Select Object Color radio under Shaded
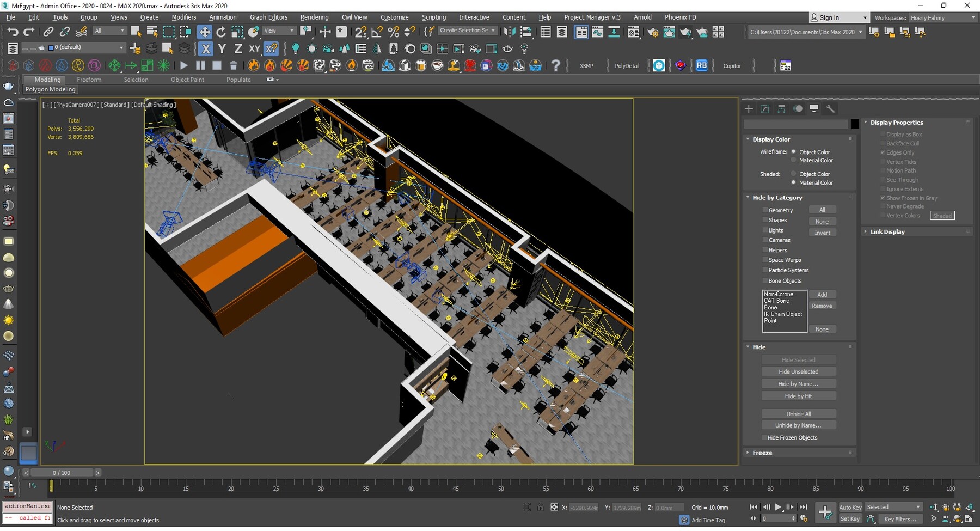 [x=793, y=174]
